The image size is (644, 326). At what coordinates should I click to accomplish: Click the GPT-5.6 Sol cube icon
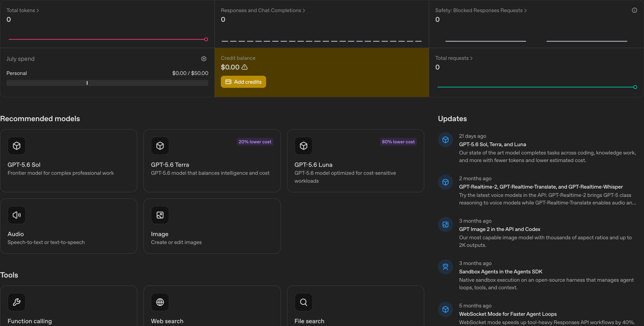point(17,146)
